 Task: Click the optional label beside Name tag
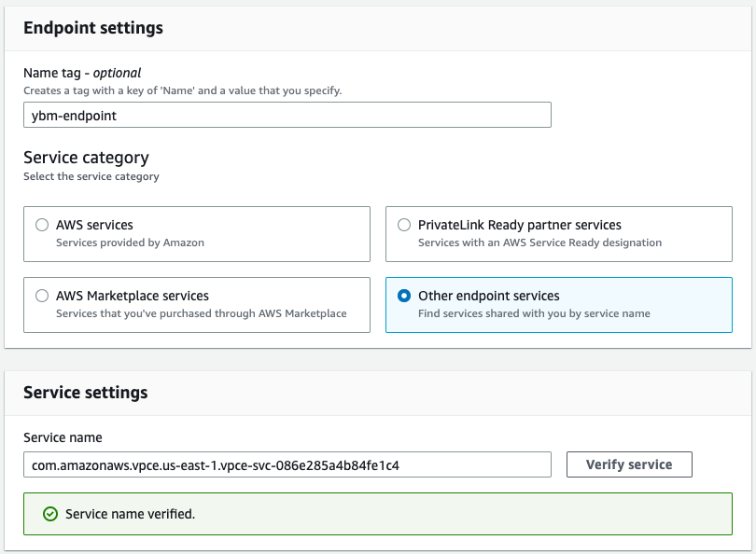pyautogui.click(x=117, y=72)
